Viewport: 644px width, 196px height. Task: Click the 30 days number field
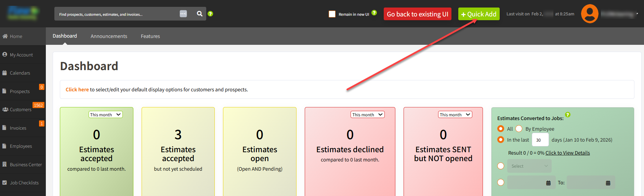540,140
